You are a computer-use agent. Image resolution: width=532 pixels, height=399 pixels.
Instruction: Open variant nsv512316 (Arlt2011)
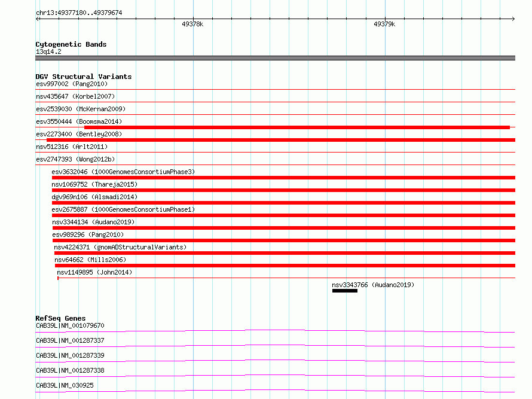[x=72, y=147]
